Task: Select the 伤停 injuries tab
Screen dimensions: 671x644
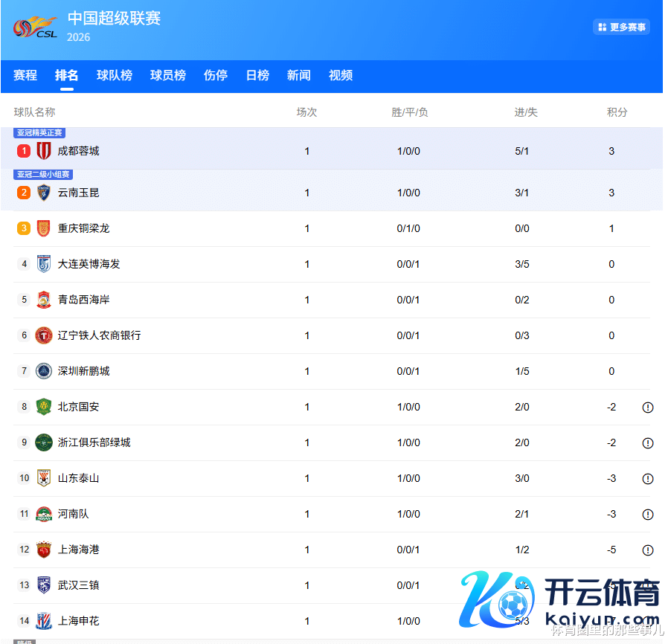Action: (216, 75)
